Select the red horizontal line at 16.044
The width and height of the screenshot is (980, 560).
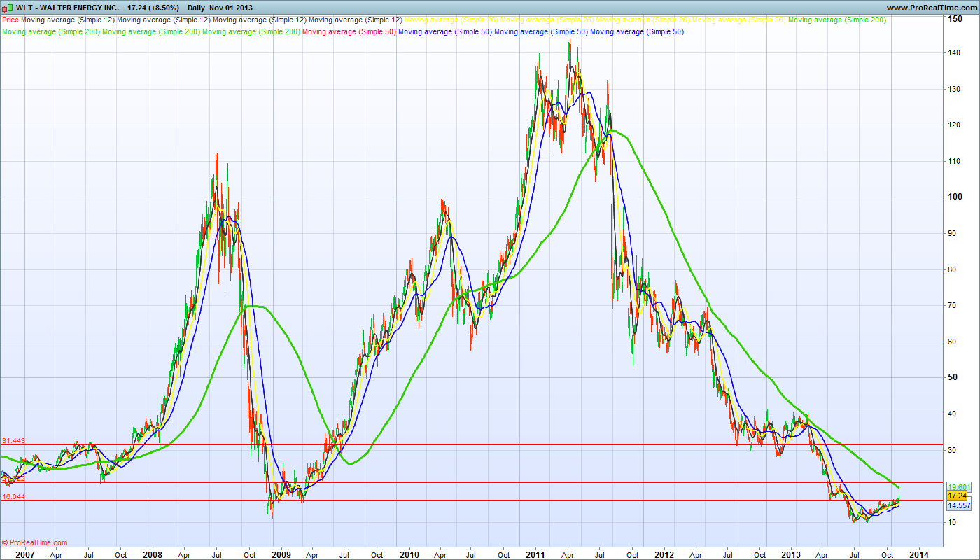tap(472, 500)
